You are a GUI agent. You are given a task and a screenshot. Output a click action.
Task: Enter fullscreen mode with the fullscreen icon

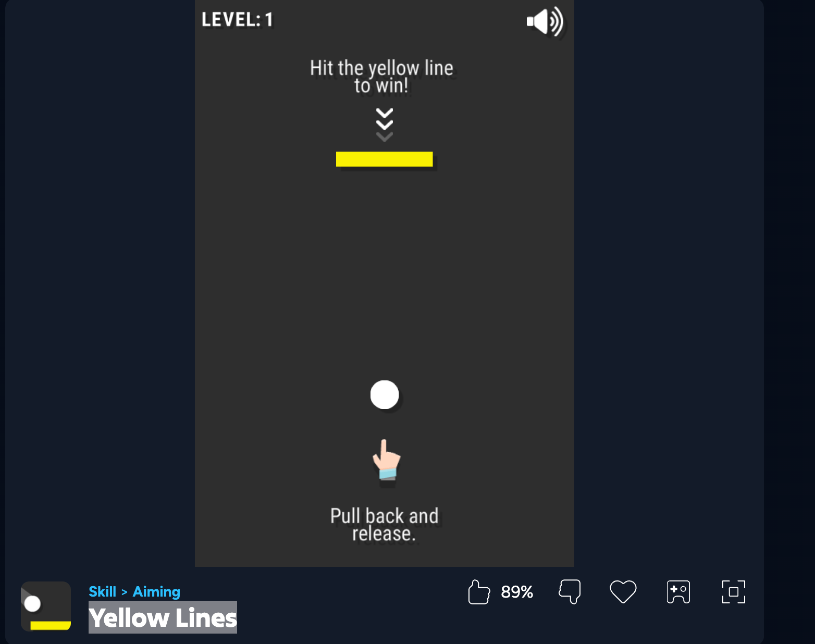pyautogui.click(x=734, y=592)
